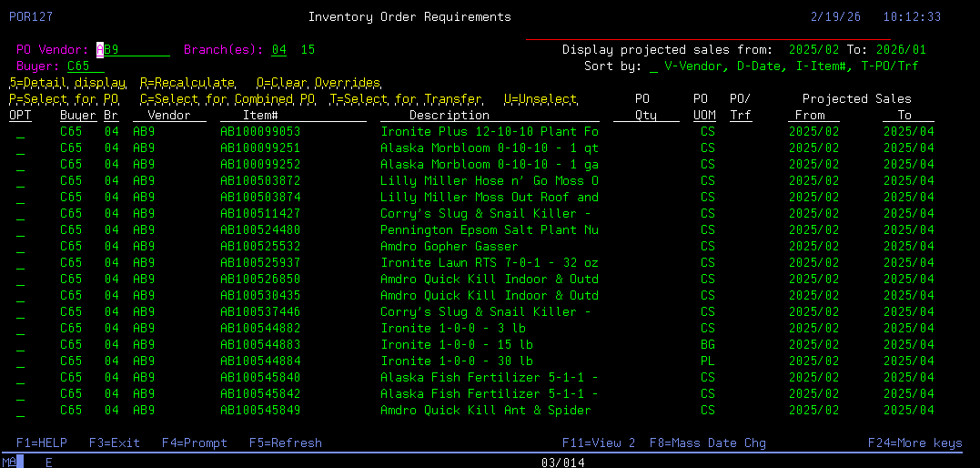Show more keys with F24

pyautogui.click(x=914, y=443)
